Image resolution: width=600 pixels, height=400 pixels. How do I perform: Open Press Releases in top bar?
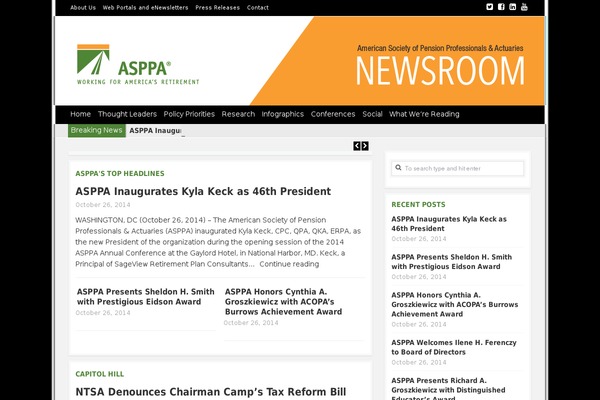tap(217, 8)
